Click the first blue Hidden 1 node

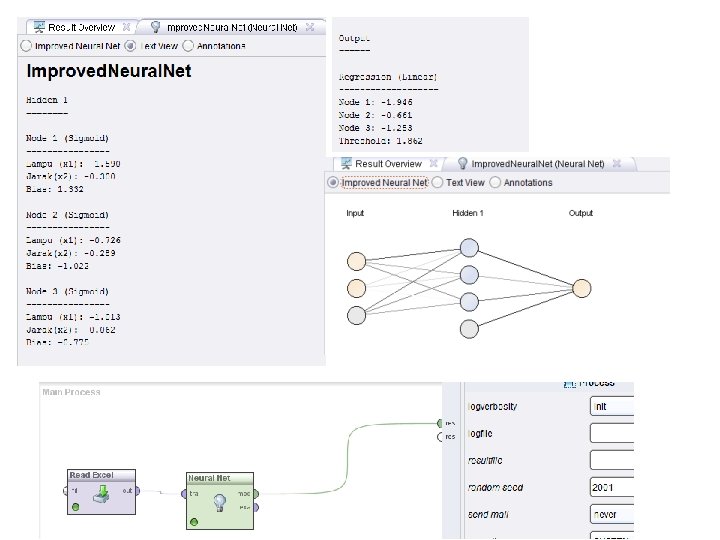click(469, 248)
